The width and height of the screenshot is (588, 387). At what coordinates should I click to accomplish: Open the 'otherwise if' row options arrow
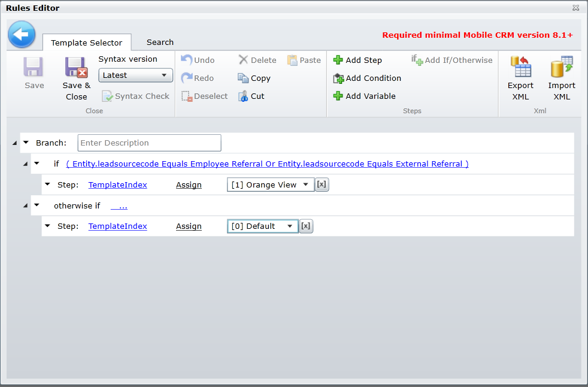point(37,205)
